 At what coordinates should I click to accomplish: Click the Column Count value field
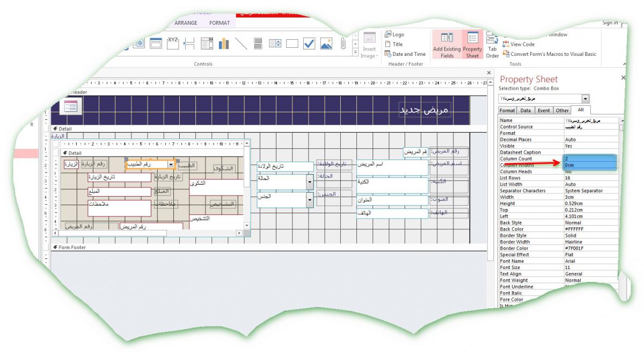click(590, 158)
